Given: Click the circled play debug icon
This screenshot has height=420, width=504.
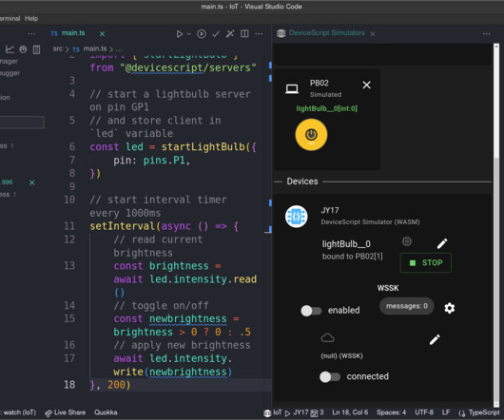Looking at the screenshot, I should tap(202, 33).
